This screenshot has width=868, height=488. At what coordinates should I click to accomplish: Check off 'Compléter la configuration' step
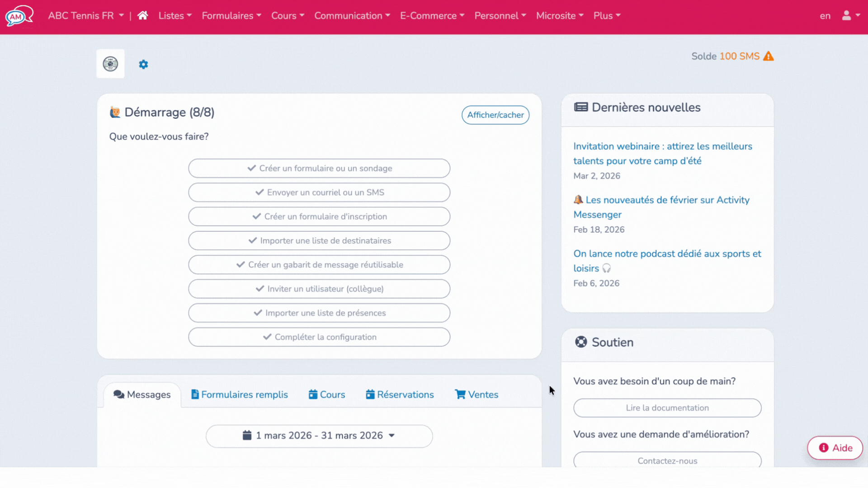(319, 337)
